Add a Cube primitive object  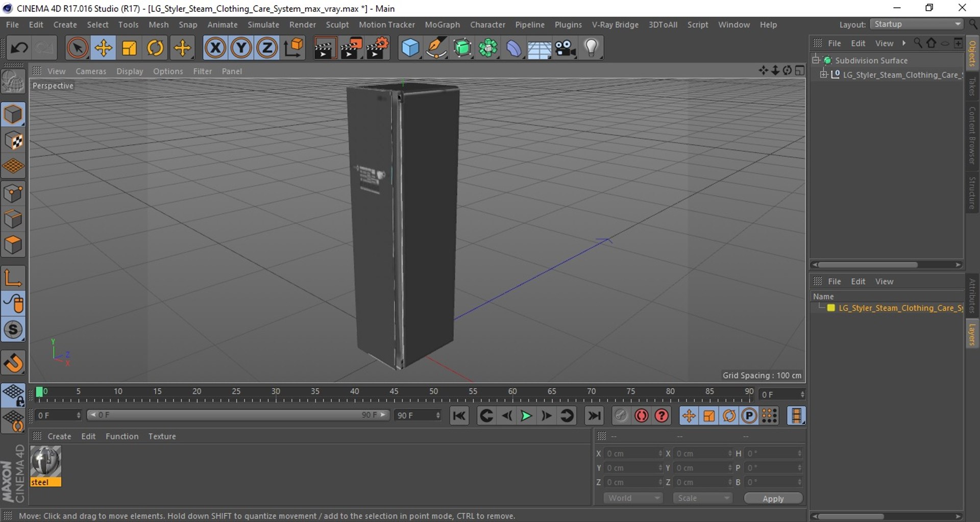(x=410, y=48)
